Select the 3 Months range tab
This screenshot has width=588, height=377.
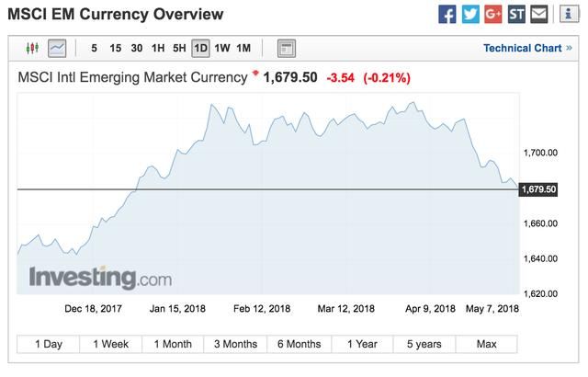pos(235,344)
